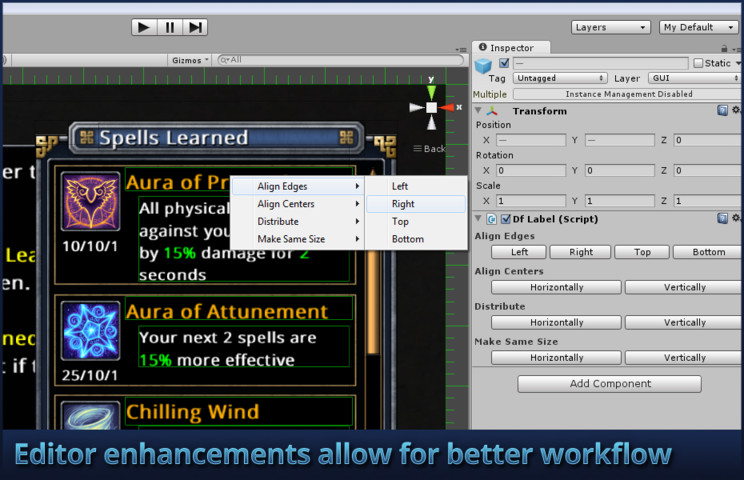Select the Aura of Protection owl spell icon

pos(91,202)
